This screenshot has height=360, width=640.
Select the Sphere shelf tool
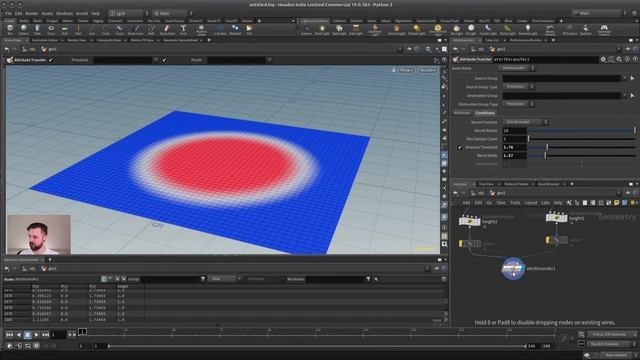coord(24,29)
